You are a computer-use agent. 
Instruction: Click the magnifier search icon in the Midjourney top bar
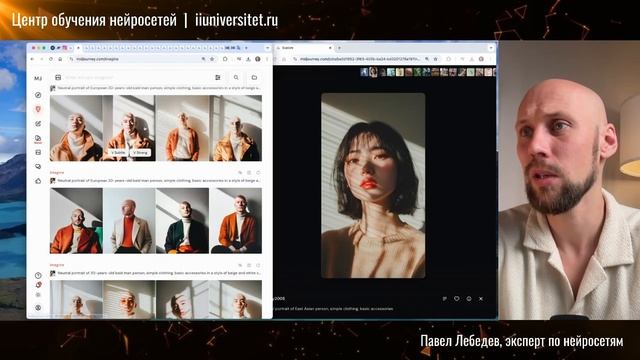[236, 77]
